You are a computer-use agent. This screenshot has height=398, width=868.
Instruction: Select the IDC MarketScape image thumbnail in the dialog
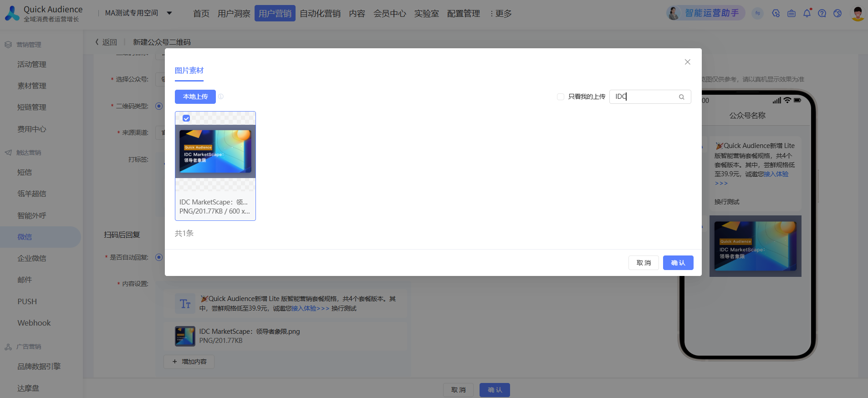pyautogui.click(x=215, y=152)
